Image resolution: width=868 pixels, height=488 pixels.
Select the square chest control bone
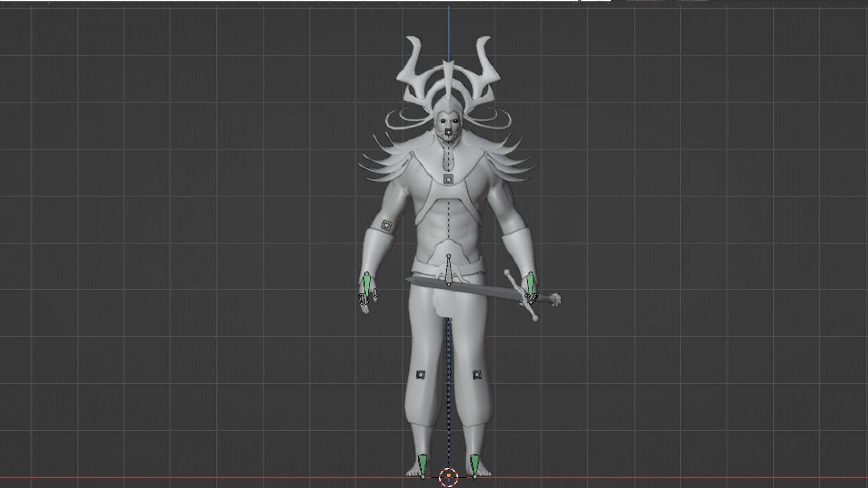coord(448,179)
